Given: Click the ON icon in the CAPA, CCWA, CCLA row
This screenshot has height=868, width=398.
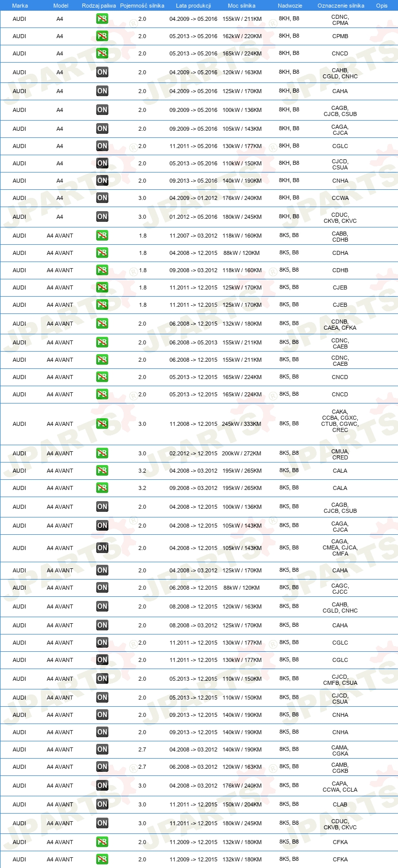Looking at the screenshot, I should (102, 786).
